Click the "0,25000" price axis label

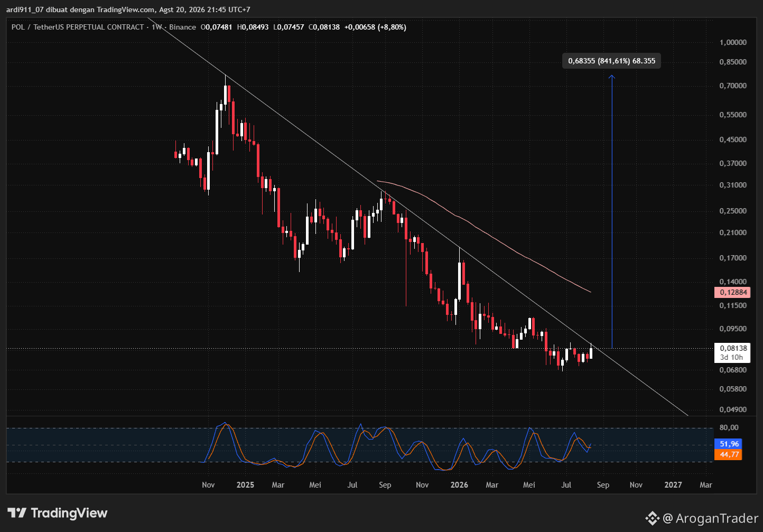733,211
